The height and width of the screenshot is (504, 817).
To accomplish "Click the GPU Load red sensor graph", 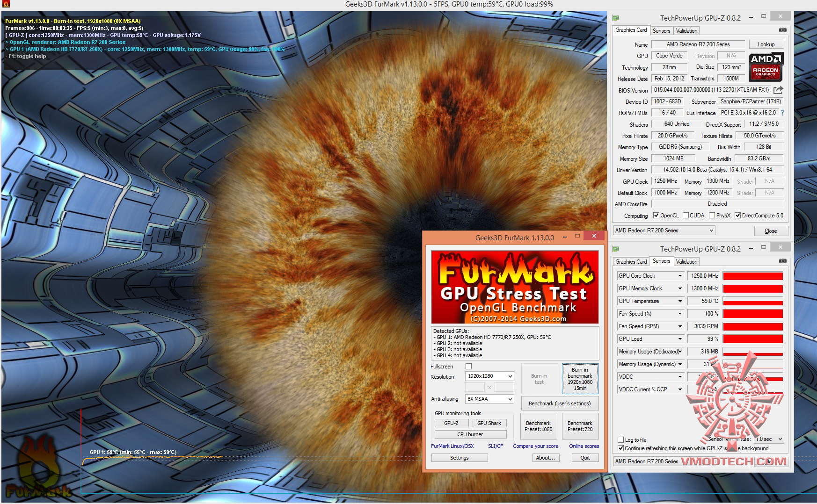I will coord(753,339).
